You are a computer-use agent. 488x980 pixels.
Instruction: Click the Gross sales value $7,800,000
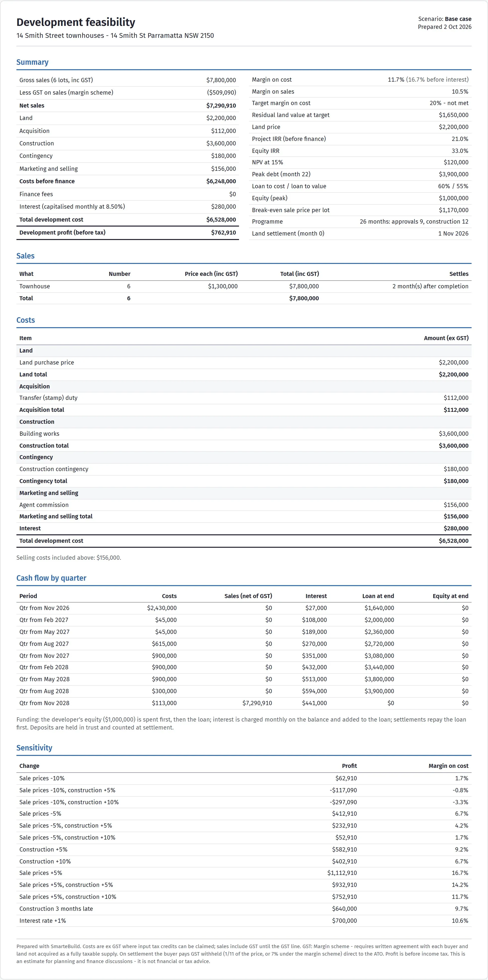221,80
